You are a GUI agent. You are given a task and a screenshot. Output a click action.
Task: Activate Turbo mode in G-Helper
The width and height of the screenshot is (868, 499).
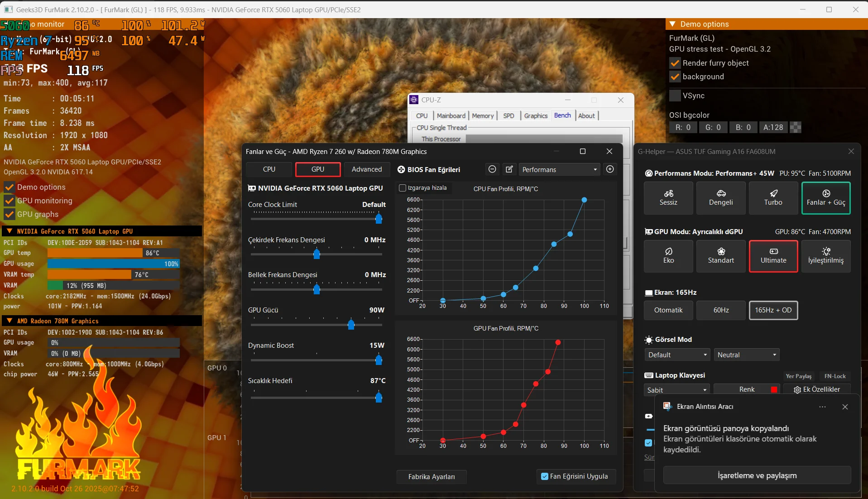pos(773,198)
